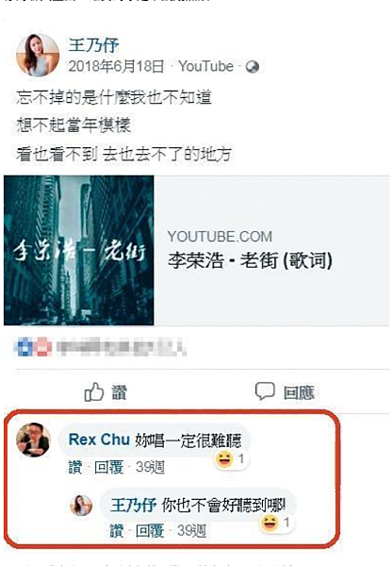392x566 pixels.
Task: Click 回覆 under Rex Chu's comment
Action: [x=109, y=467]
